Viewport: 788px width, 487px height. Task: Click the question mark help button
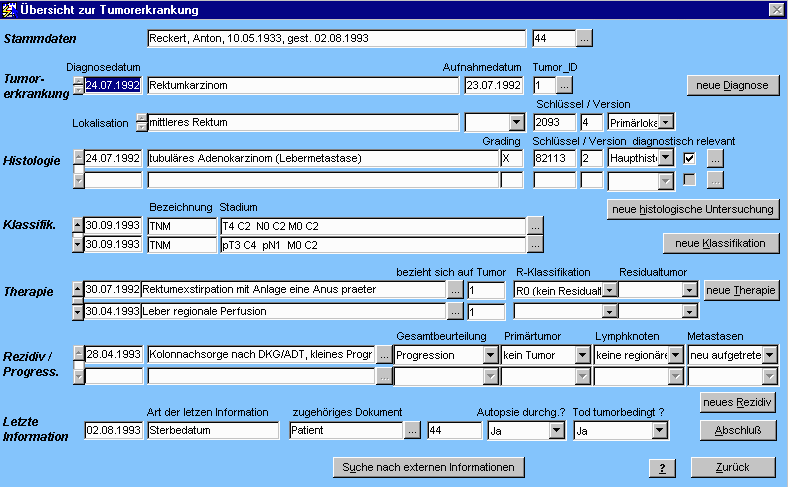click(662, 468)
